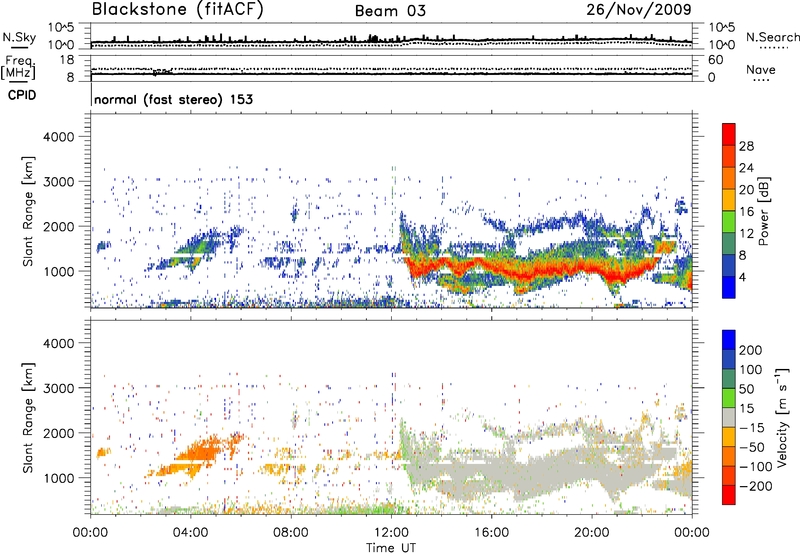
Task: Click the "12" value on the Power colorbar
Action: [x=746, y=234]
